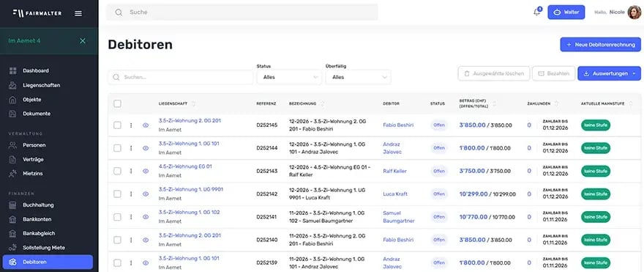Open Verträge in the sidebar

[x=33, y=159]
